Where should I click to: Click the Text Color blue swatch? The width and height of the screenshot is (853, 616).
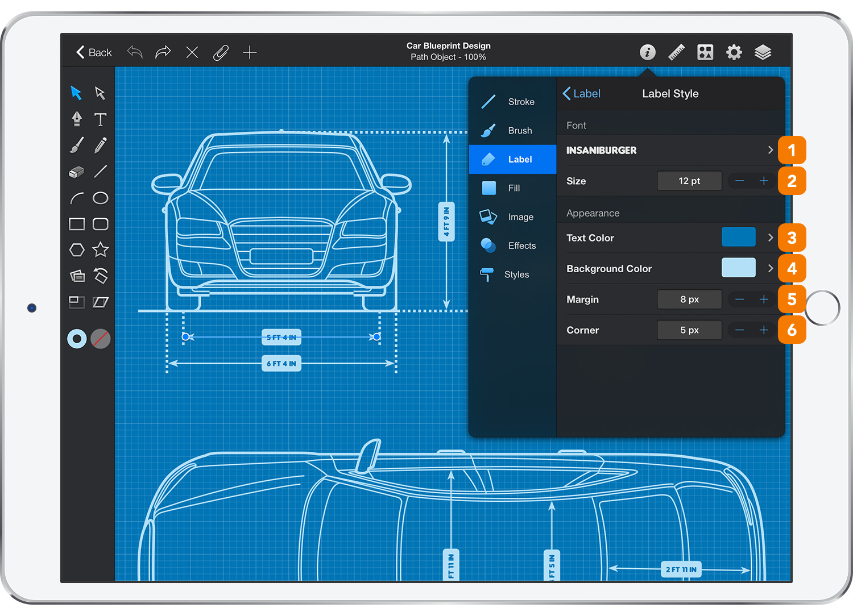coord(739,237)
